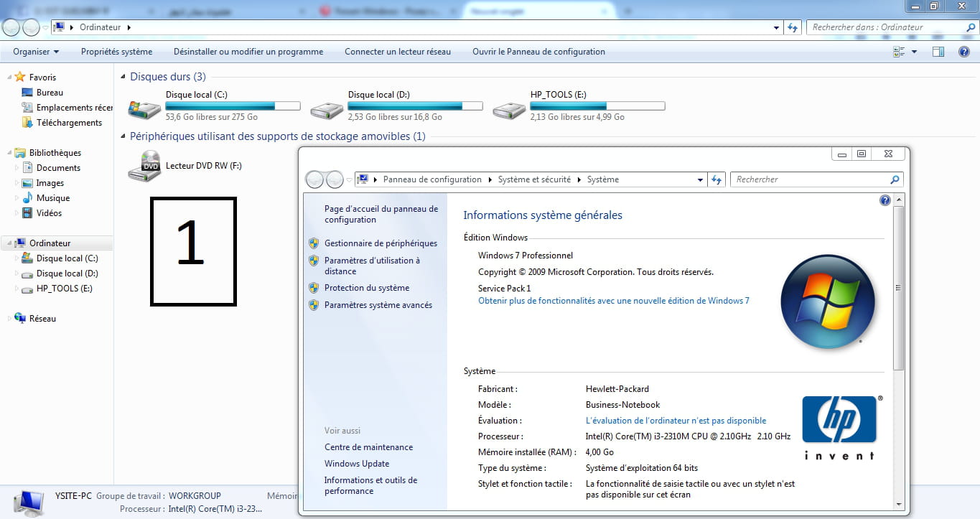The image size is (980, 519).
Task: Click the YSITE-PC computer icon in details pane
Action: (27, 502)
